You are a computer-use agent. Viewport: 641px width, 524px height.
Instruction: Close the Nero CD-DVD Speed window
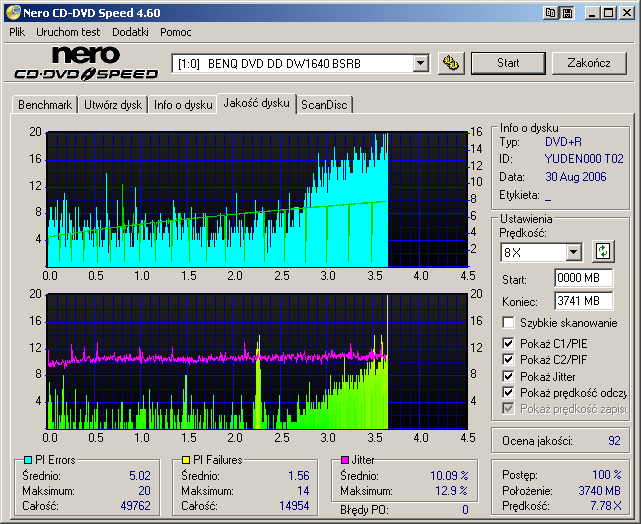[x=626, y=13]
